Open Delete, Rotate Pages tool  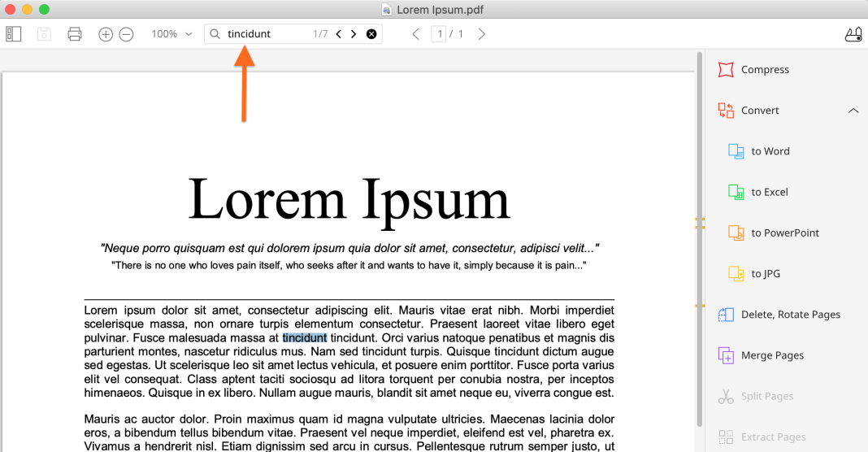[x=789, y=315]
